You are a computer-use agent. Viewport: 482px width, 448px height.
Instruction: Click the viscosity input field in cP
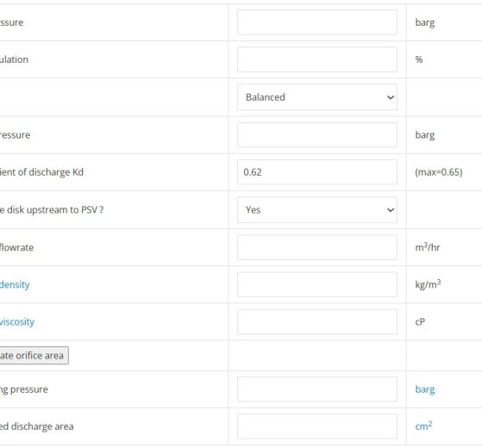317,322
